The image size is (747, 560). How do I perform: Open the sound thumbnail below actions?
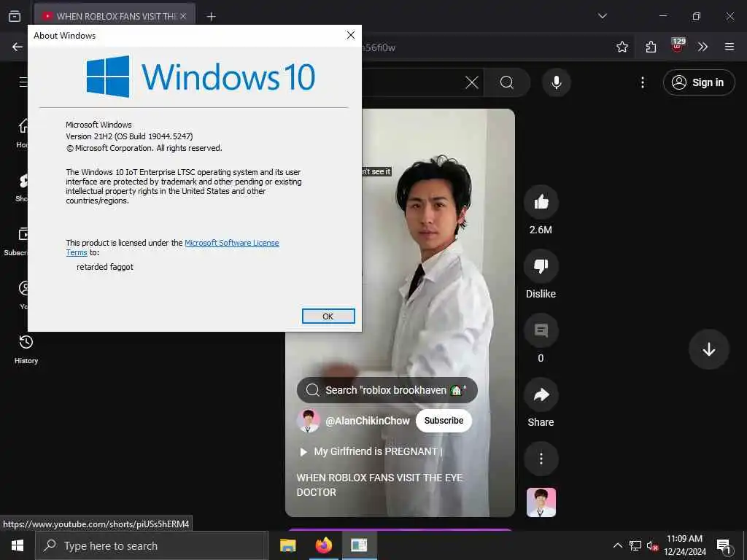coord(541,502)
